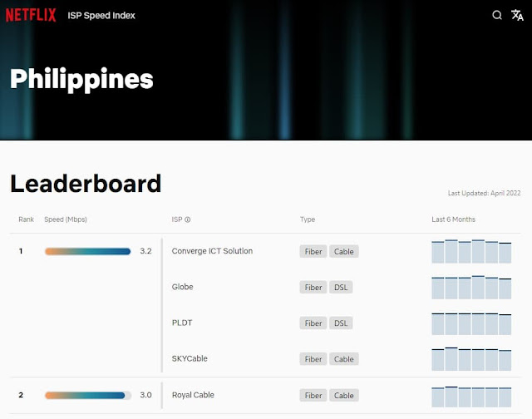
Task: Open the search magnifier icon
Action: 497,15
